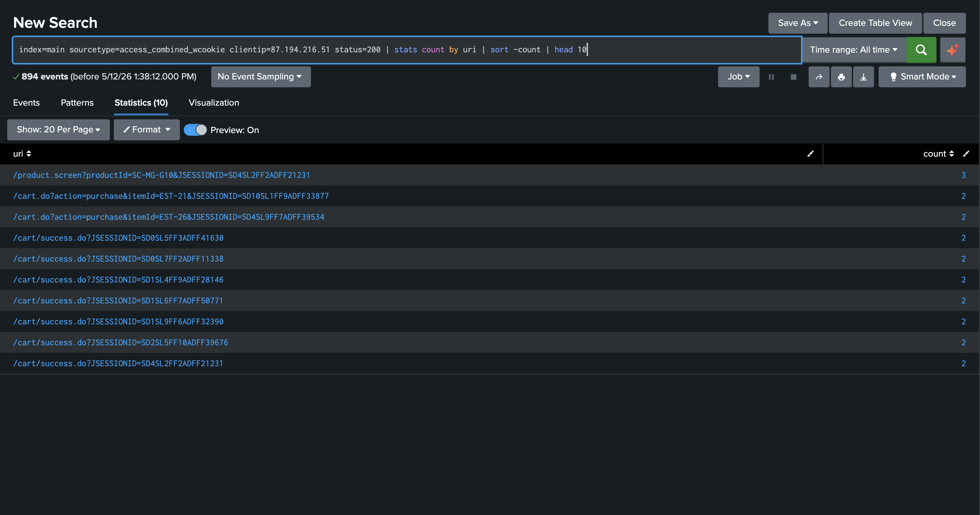980x515 pixels.
Task: Click count 2 for EST-21 row
Action: (x=963, y=196)
